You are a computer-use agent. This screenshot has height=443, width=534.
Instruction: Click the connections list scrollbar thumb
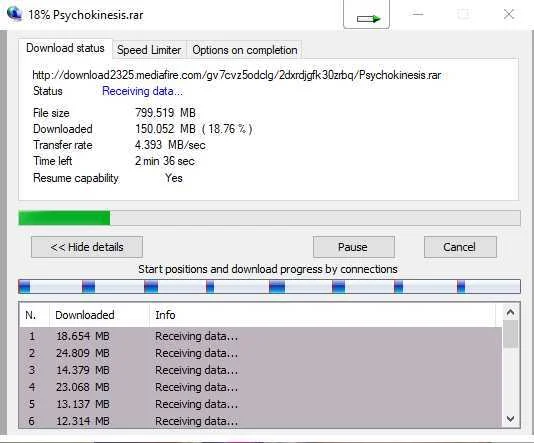510,334
